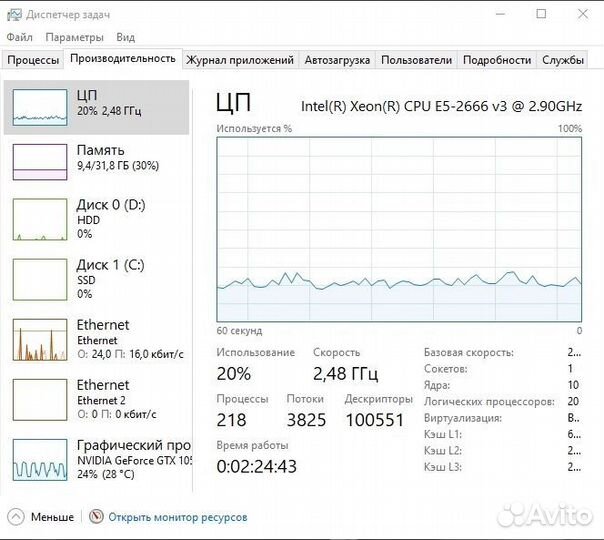Switch to the Процессы tab
The image size is (604, 540).
[33, 60]
